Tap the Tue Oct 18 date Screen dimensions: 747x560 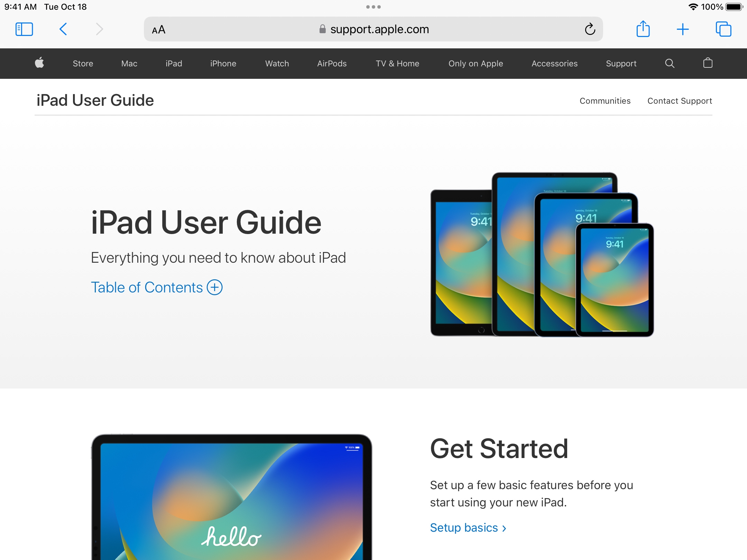(65, 7)
